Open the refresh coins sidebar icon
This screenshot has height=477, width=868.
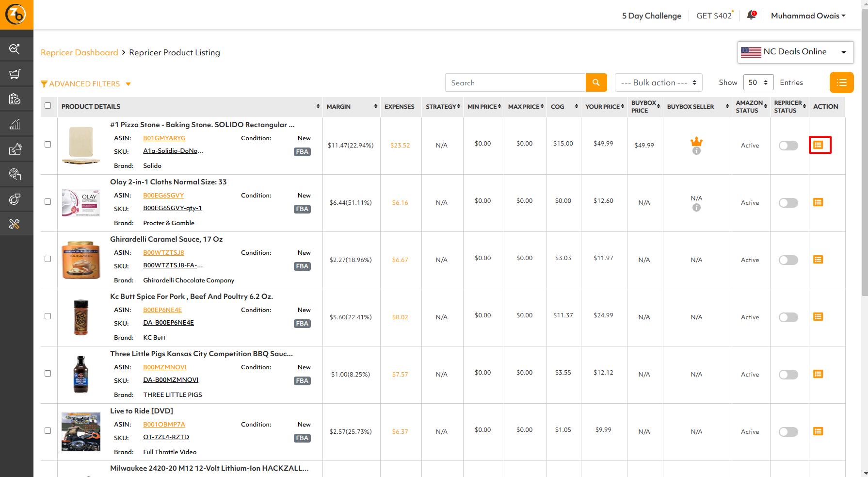[15, 199]
